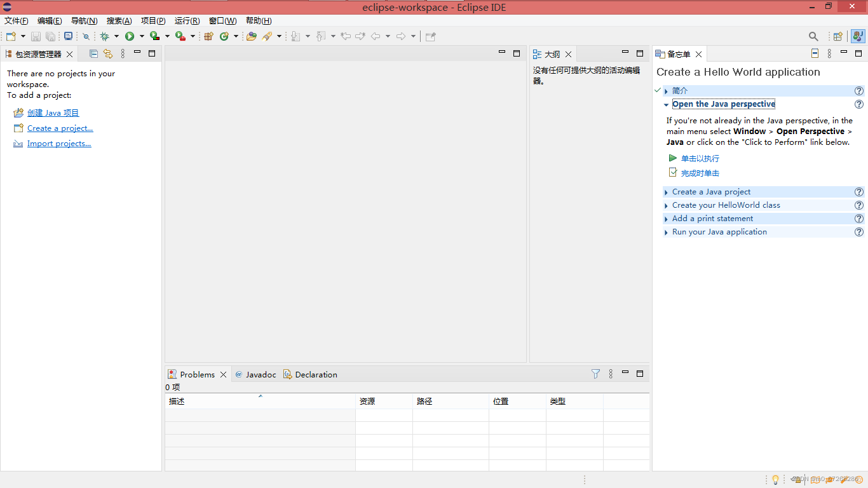The width and height of the screenshot is (868, 488).
Task: Expand the Run your Java application step
Action: (666, 232)
